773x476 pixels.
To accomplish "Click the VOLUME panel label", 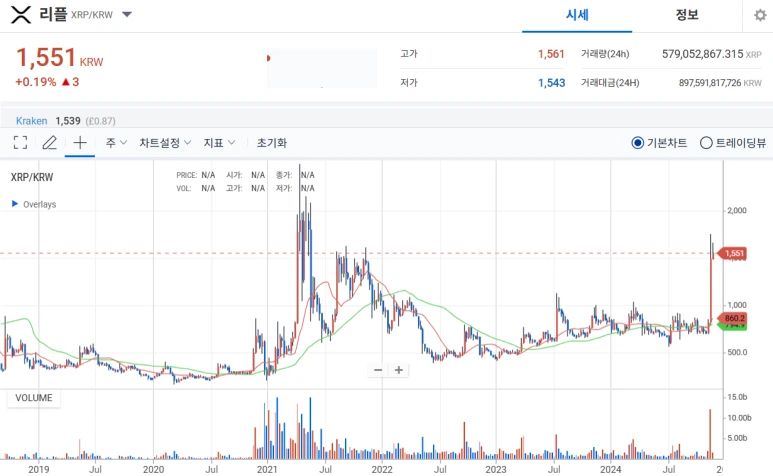I will (x=34, y=398).
